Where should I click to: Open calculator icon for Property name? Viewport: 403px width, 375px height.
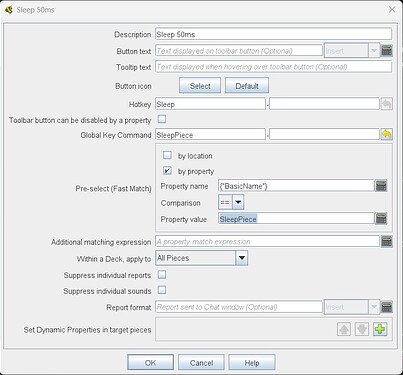[381, 186]
